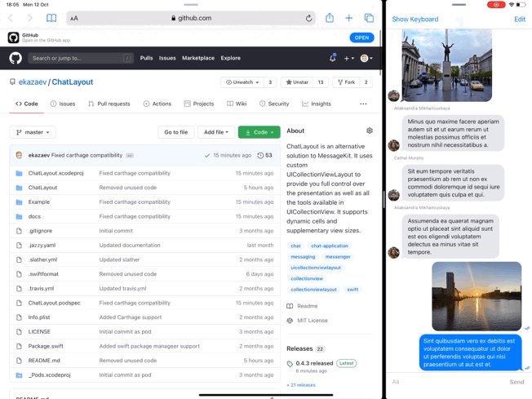This screenshot has height=399, width=532.
Task: Expand the Add file dropdown
Action: point(216,132)
